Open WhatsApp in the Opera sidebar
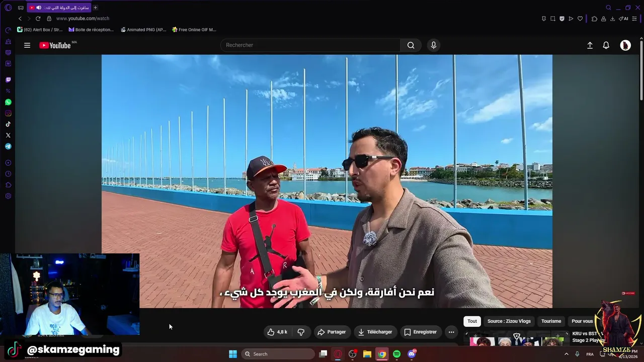Screen dimensions: 644x362 point(8,102)
